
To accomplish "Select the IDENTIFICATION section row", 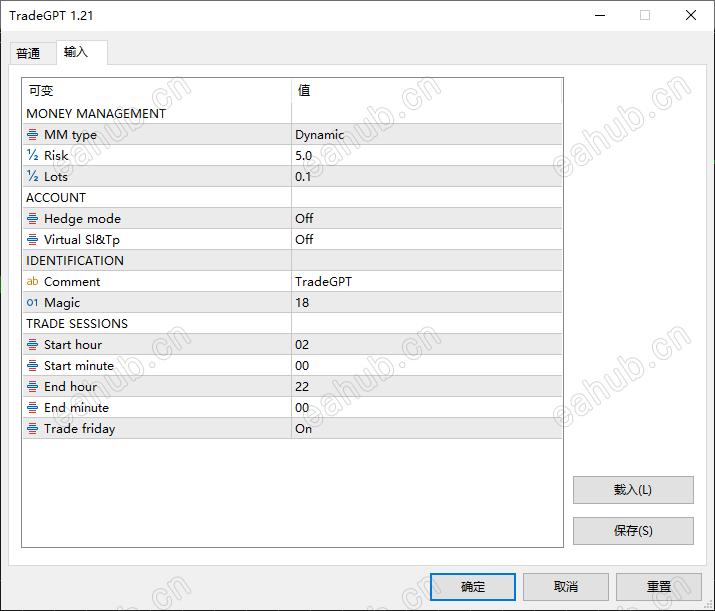I will tap(292, 260).
